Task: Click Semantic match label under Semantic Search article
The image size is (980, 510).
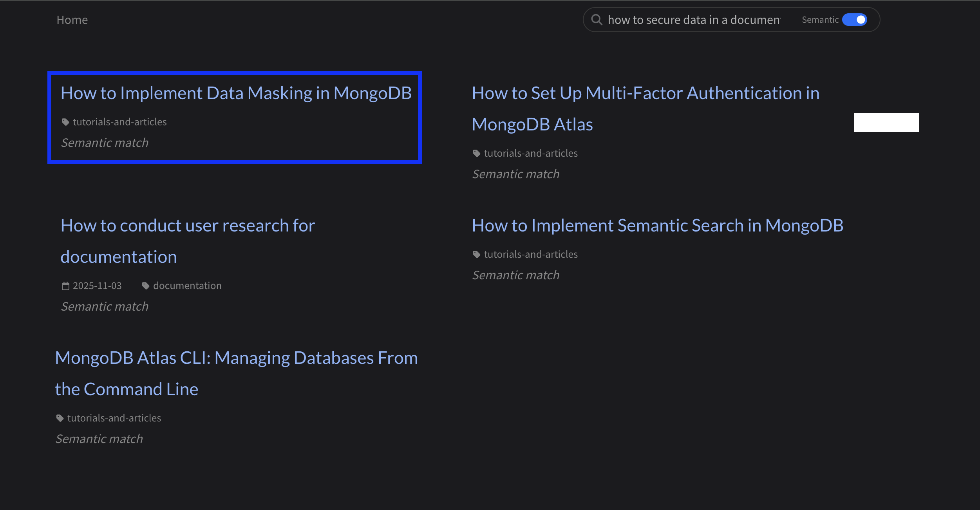Action: (x=516, y=275)
